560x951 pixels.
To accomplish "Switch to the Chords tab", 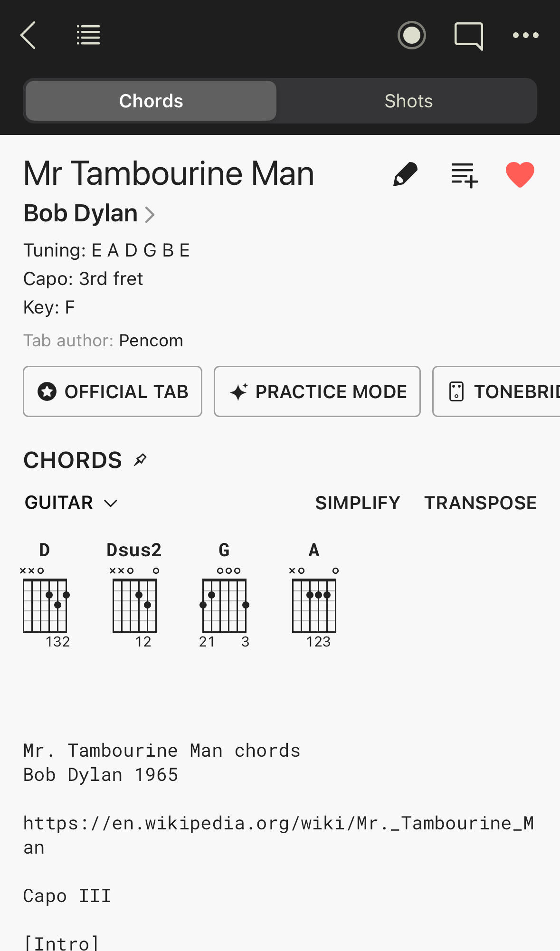I will 151,101.
